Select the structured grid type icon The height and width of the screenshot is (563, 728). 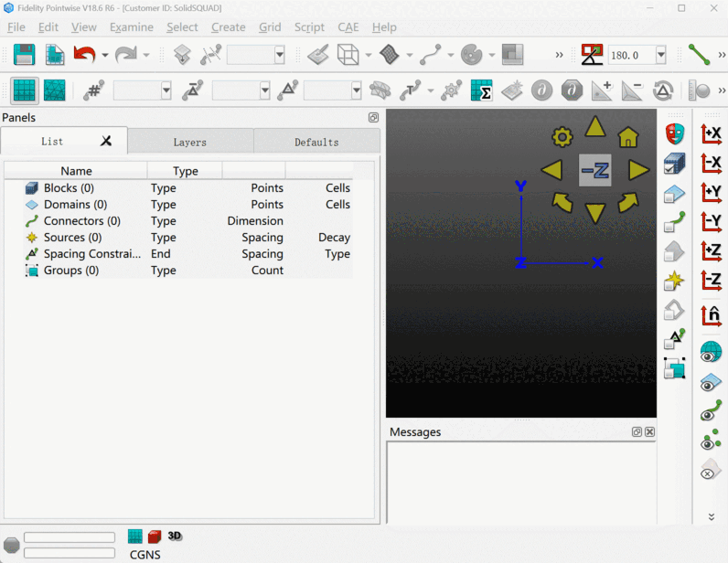24,90
